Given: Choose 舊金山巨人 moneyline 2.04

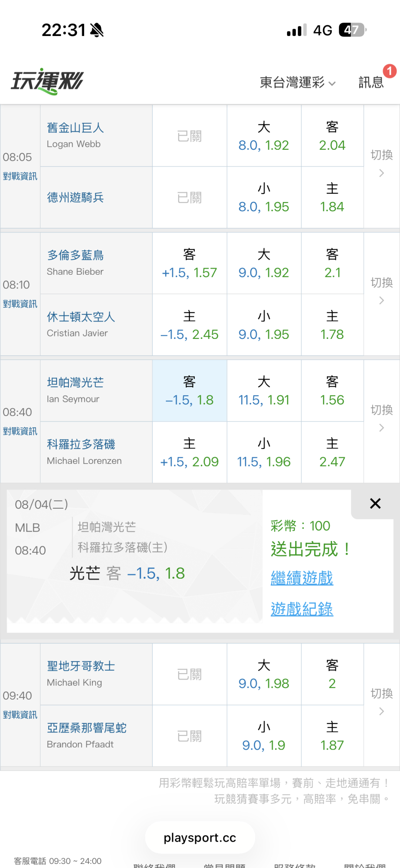Looking at the screenshot, I should click(x=332, y=136).
